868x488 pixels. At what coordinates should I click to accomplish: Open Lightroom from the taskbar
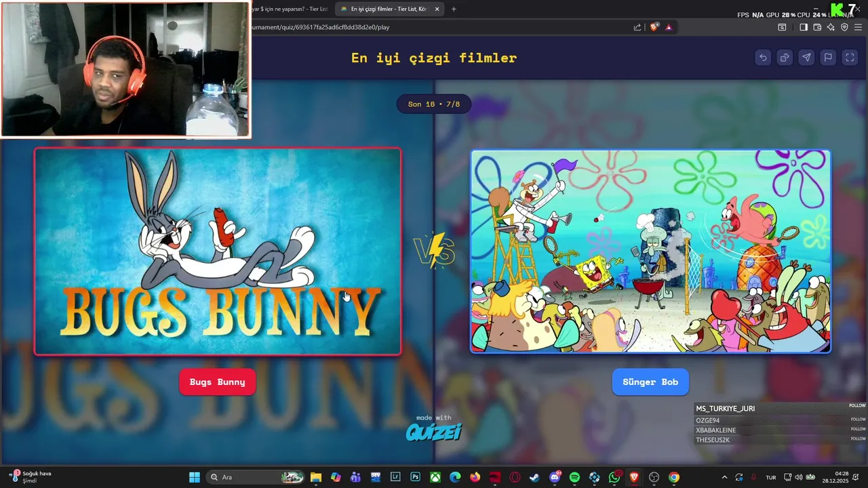(395, 477)
